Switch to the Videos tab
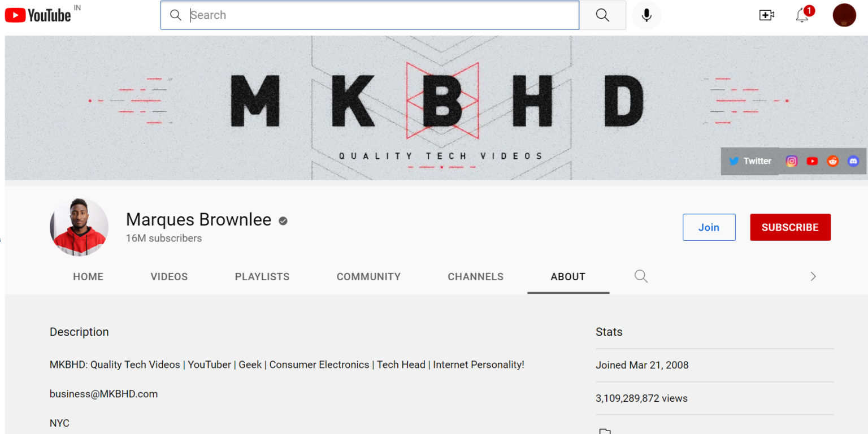 [x=169, y=277]
